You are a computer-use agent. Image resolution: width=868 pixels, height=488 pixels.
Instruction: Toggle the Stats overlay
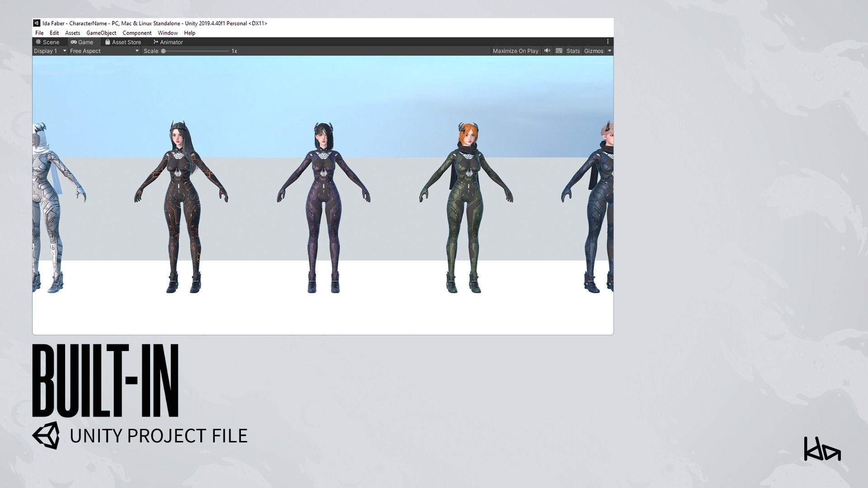(573, 51)
